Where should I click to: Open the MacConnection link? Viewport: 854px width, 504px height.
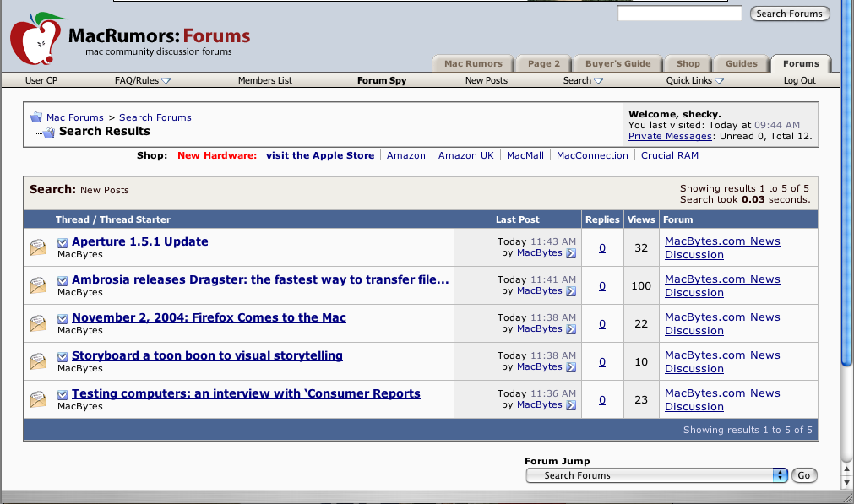coord(592,155)
